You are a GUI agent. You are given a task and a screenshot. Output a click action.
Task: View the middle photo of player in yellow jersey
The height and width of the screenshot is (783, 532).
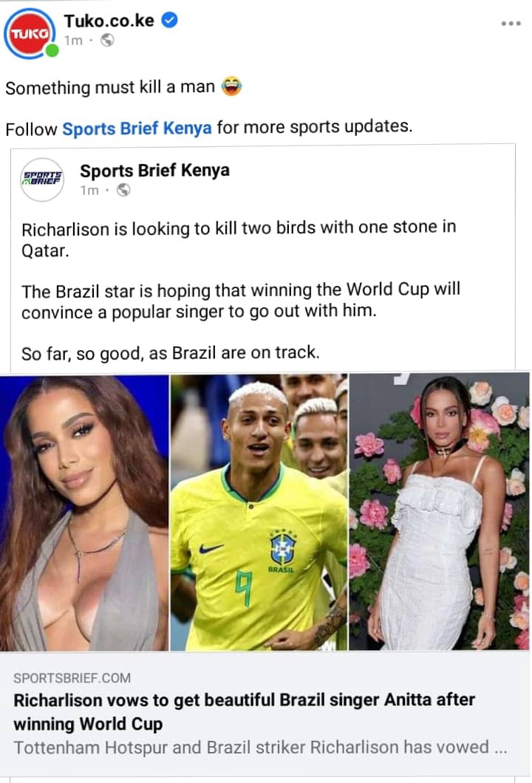(259, 513)
